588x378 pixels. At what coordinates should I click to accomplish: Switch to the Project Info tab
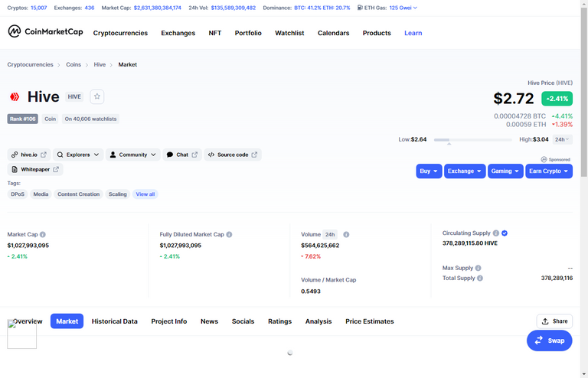pyautogui.click(x=168, y=321)
